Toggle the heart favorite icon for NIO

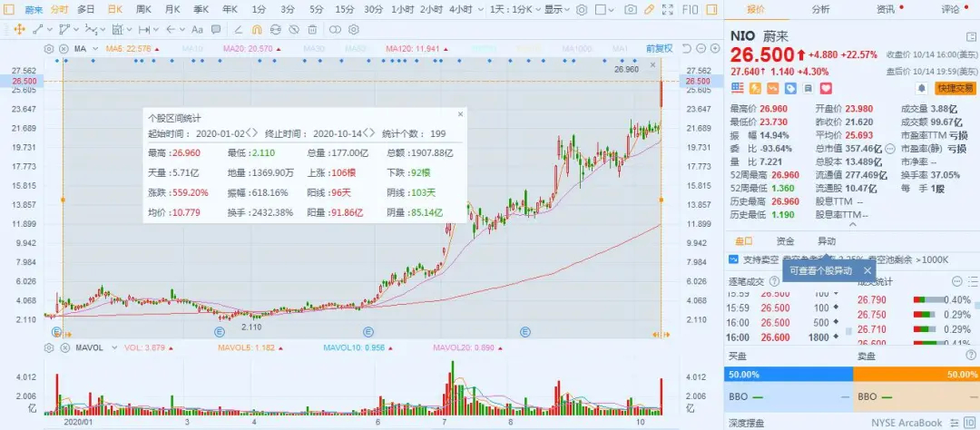click(x=826, y=88)
